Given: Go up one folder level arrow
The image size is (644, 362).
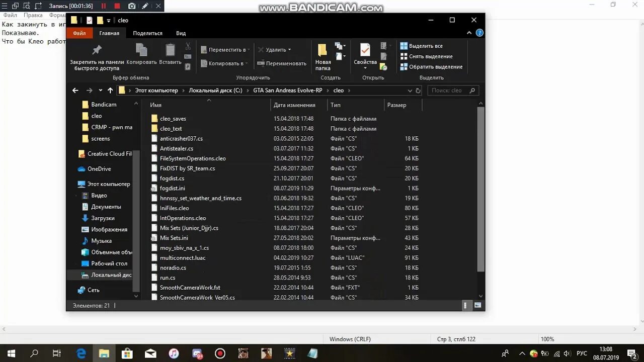Looking at the screenshot, I should [x=110, y=90].
